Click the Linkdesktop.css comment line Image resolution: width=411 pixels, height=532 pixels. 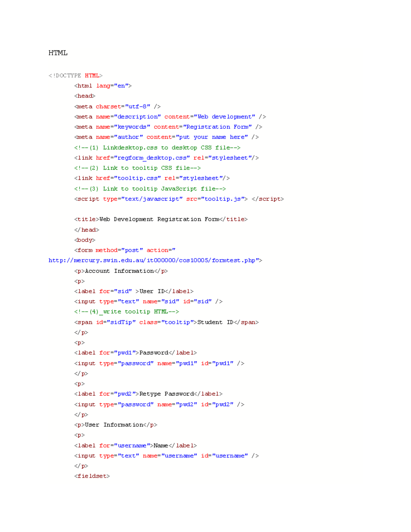158,147
